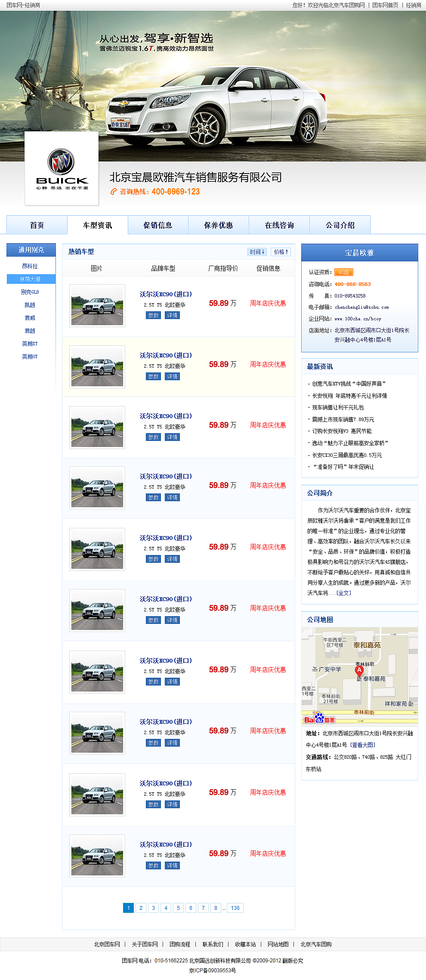The height and width of the screenshot is (980, 426).
Task: Switch to the 促销信息 tab
Action: tap(158, 225)
